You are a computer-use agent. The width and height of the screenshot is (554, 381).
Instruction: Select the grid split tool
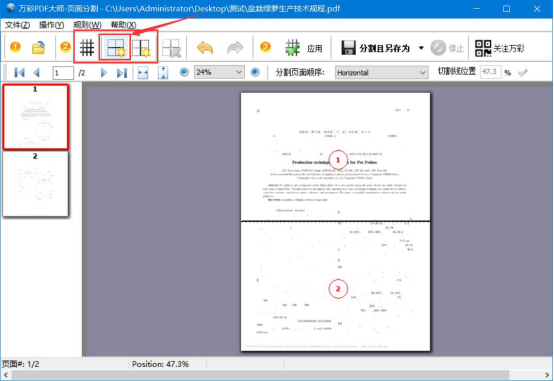point(87,47)
